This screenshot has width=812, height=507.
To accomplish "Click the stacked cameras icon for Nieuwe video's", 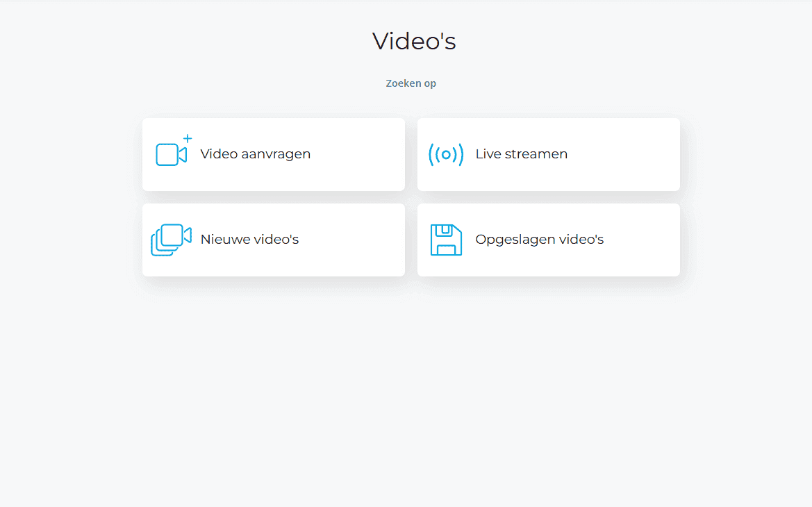I will [x=170, y=240].
